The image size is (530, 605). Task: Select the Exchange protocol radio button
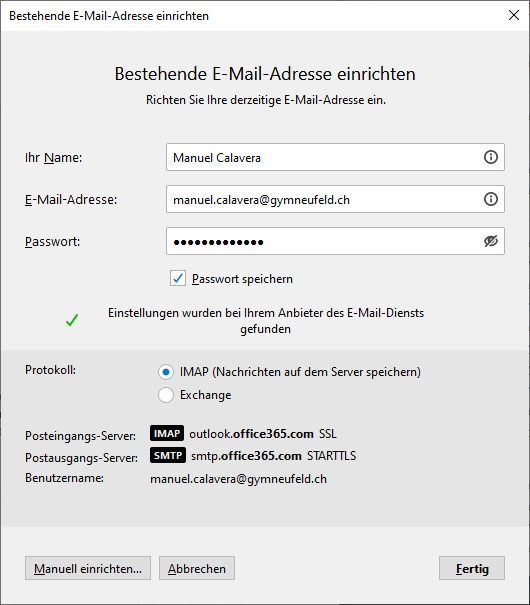tap(166, 395)
